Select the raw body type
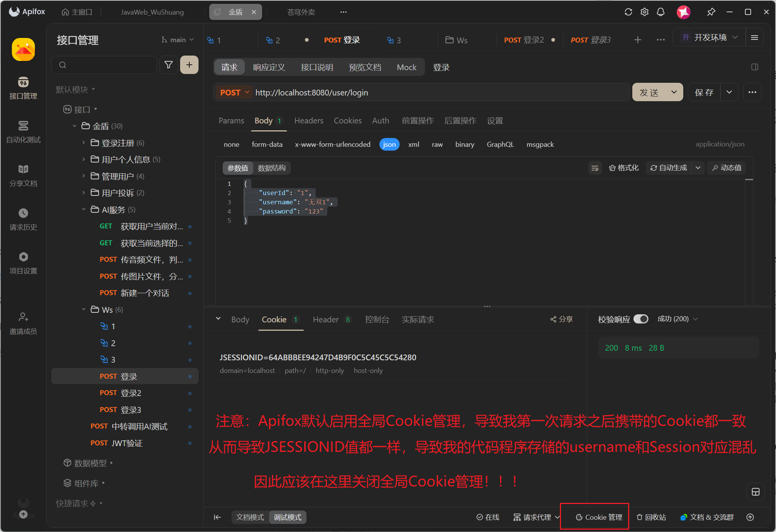Image resolution: width=776 pixels, height=532 pixels. (x=437, y=144)
